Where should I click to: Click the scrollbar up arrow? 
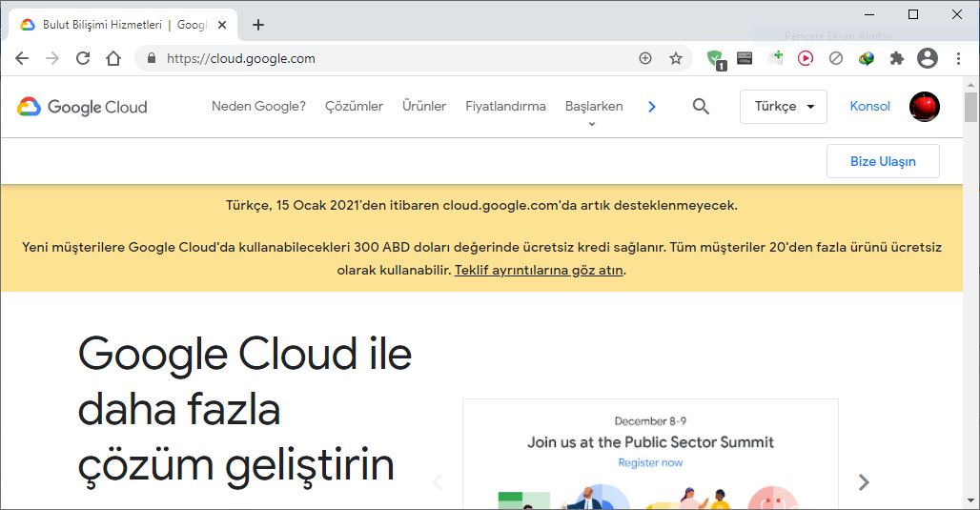(x=970, y=85)
